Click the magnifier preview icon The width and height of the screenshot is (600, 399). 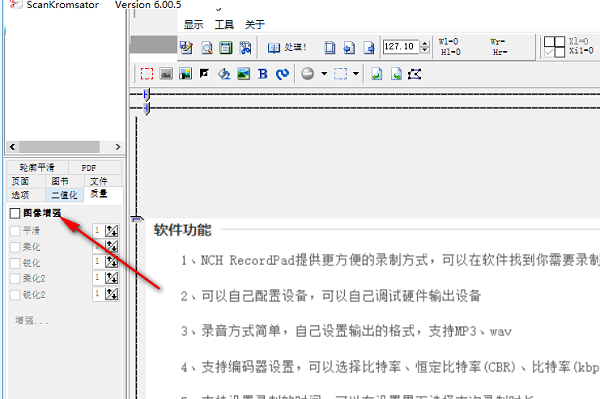[x=207, y=47]
